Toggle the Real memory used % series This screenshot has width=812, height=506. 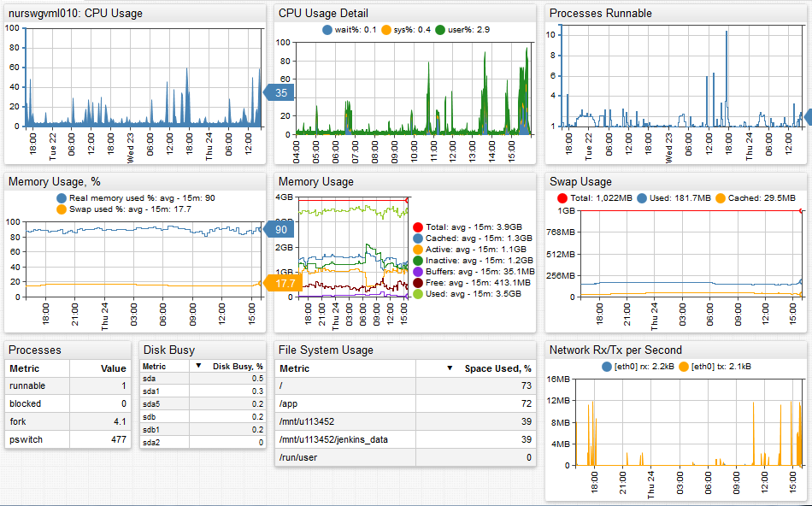pyautogui.click(x=61, y=198)
